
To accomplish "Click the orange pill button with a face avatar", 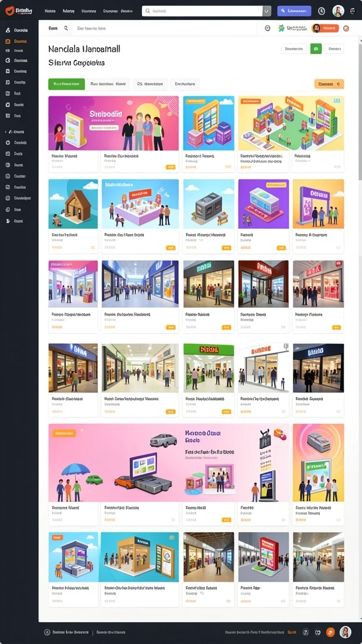I will (x=325, y=28).
